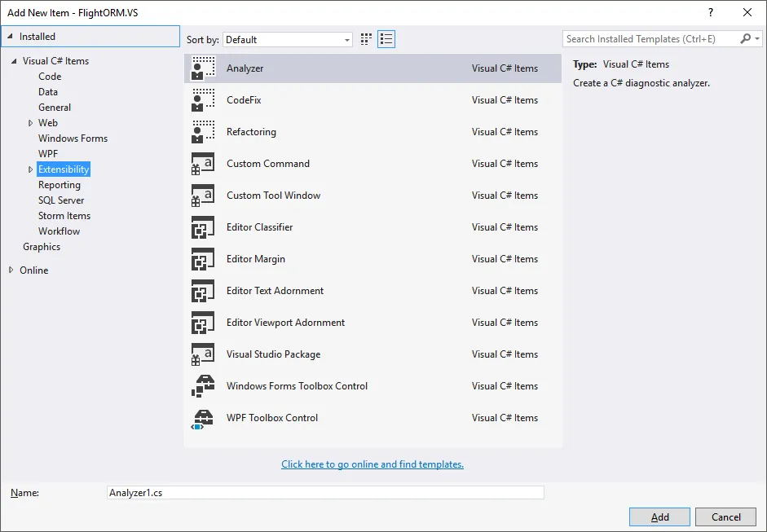Select the Editor Viewport Adornment name
Image resolution: width=767 pixels, height=532 pixels.
coord(285,323)
